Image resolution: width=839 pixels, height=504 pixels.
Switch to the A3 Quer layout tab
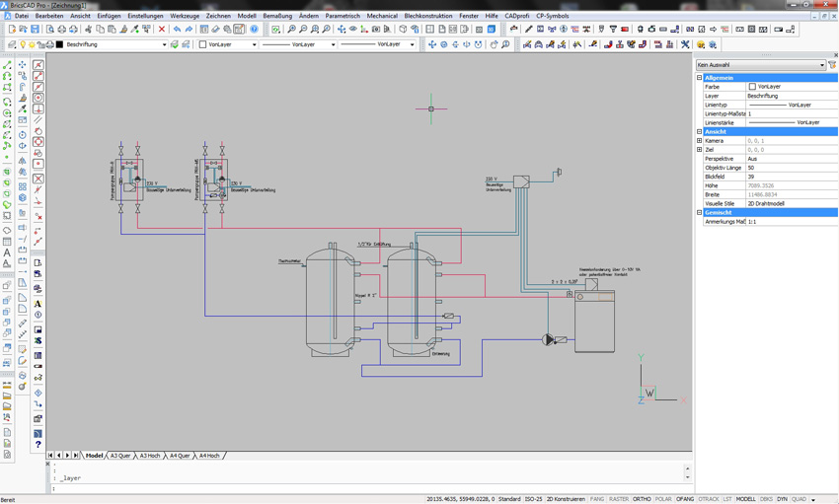pos(120,456)
